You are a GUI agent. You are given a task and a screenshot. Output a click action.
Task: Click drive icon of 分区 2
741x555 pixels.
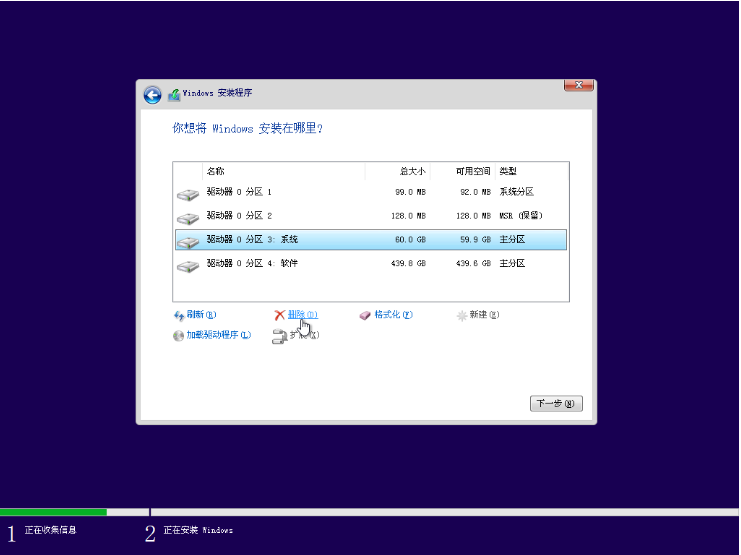pyautogui.click(x=188, y=218)
